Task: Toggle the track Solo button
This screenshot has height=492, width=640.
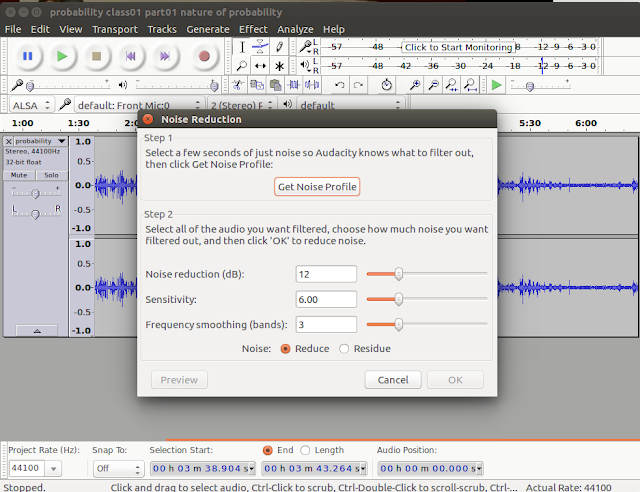Action: (x=51, y=175)
